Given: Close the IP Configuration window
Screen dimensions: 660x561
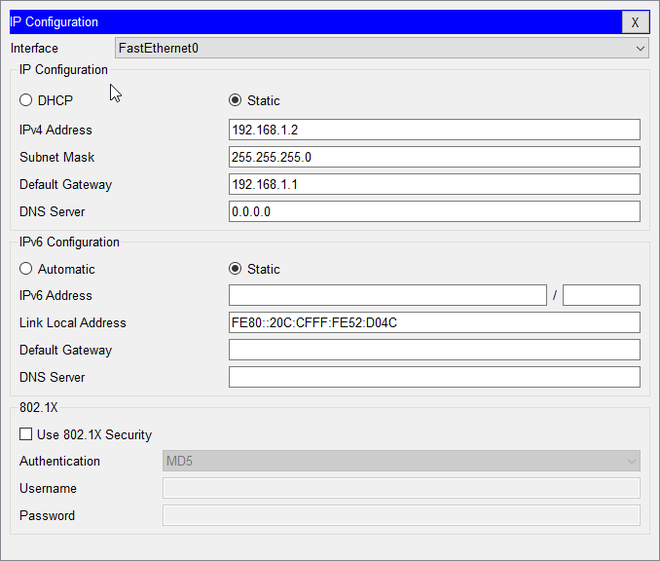Looking at the screenshot, I should (x=635, y=22).
